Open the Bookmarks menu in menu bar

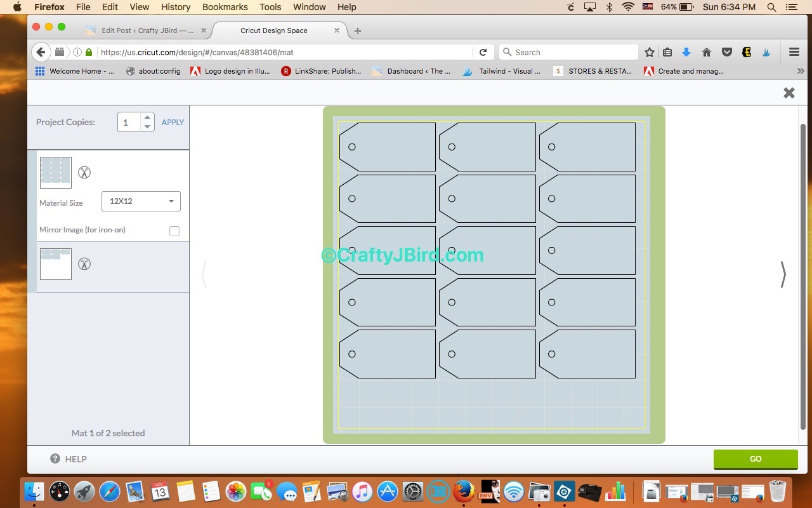[x=225, y=7]
